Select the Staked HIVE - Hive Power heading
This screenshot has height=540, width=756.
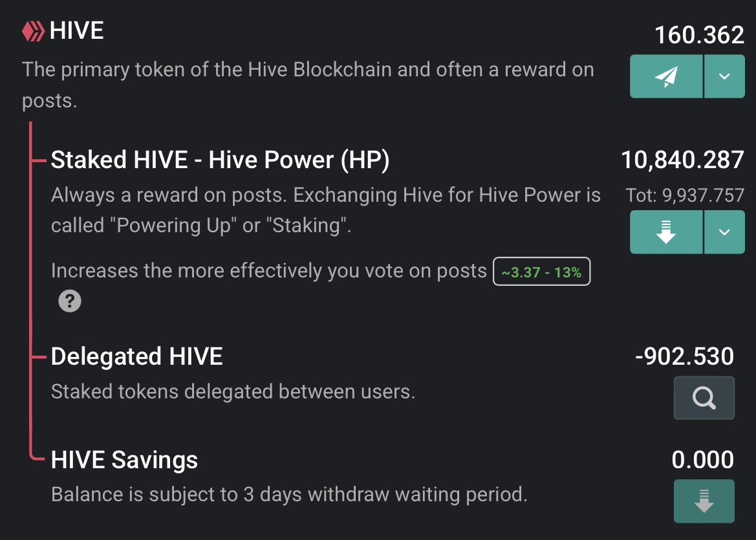click(220, 160)
